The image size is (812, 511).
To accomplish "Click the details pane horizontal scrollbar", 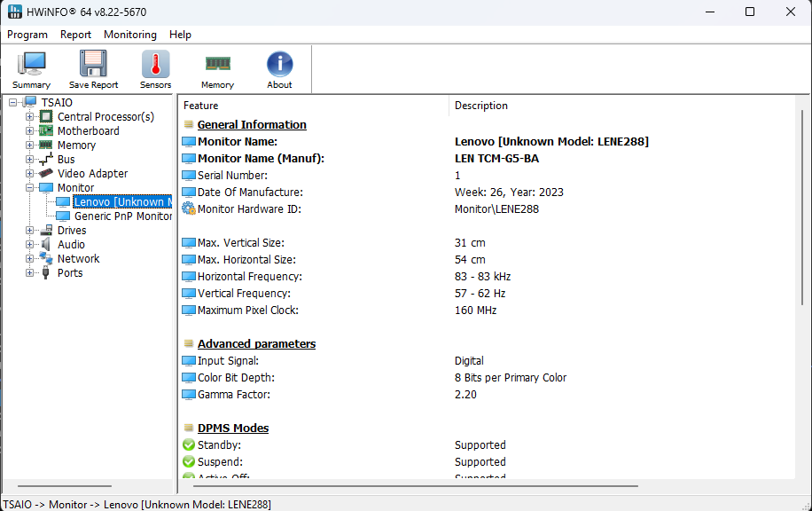I will 416,486.
